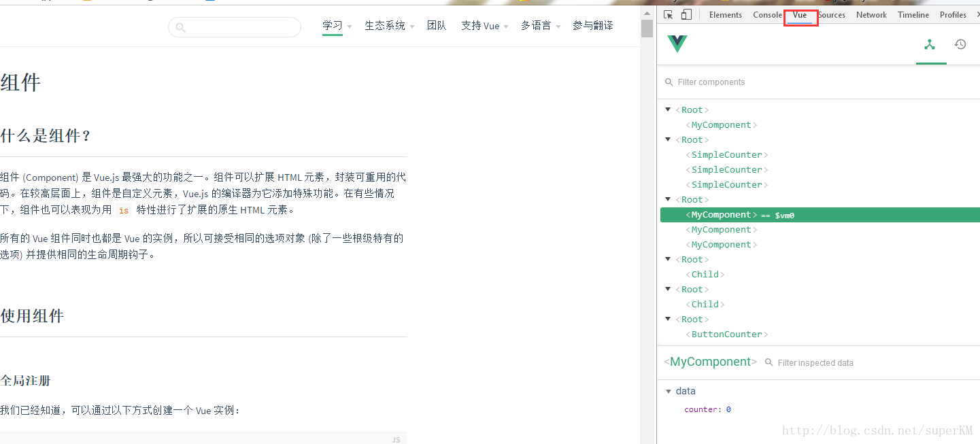Viewport: 980px width, 444px height.
Task: Click the page scrollbar thumb
Action: 647,29
